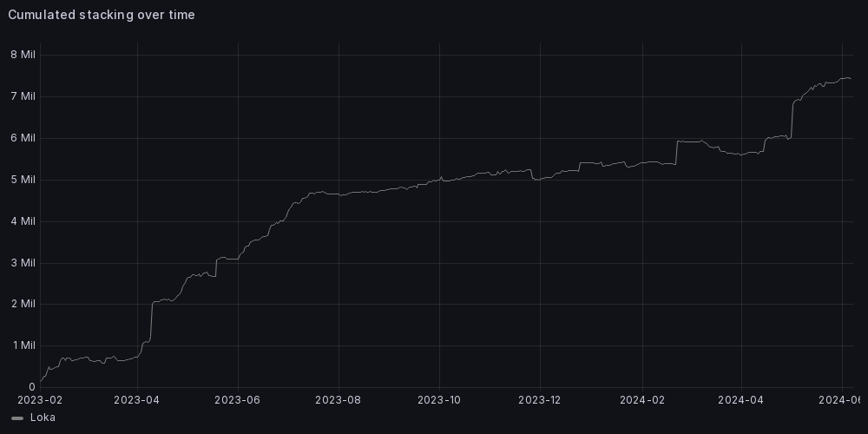
Task: Click the "Cumulated stacking over time" panel title
Action: (102, 15)
